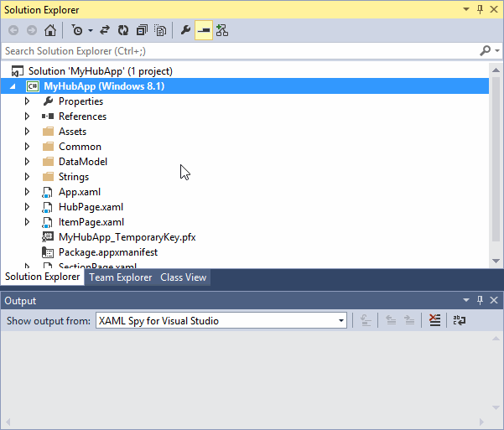Toggle auto-hide pin on Output panel

click(x=480, y=300)
